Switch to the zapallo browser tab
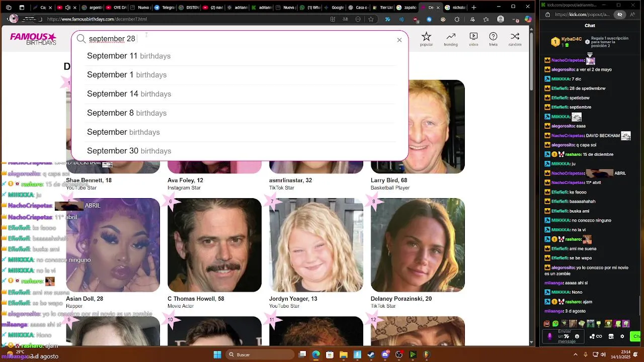The width and height of the screenshot is (644, 362). (x=407, y=8)
